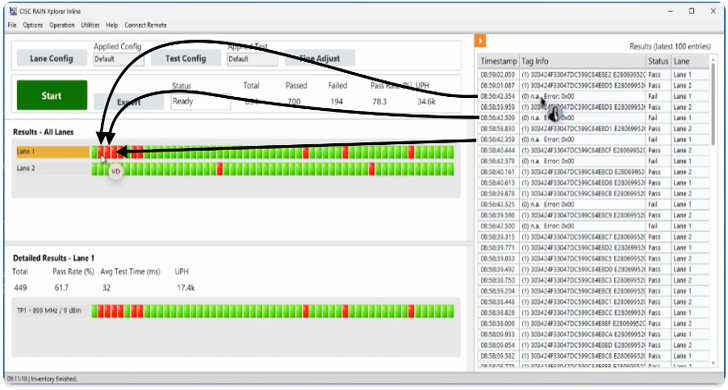Click the Applied Test Default field
728x390 pixels.
253,59
